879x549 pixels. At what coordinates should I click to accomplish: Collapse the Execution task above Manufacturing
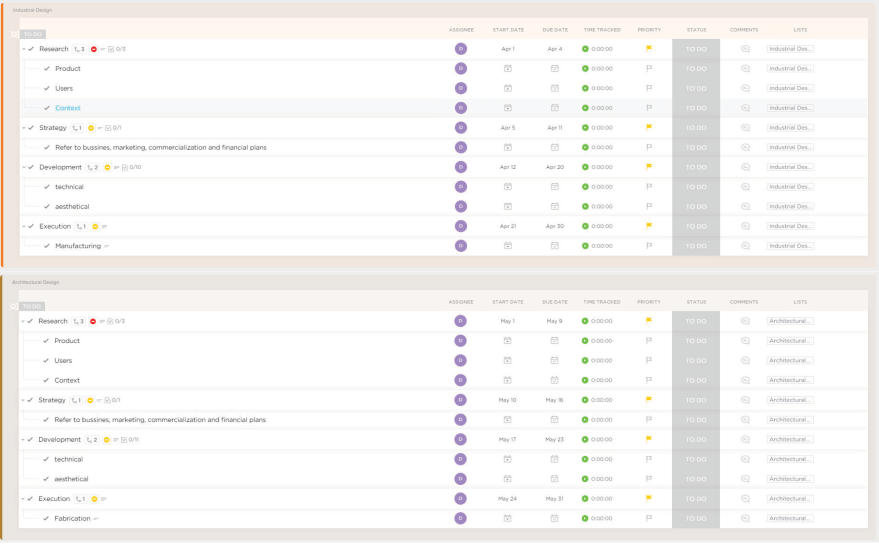click(x=24, y=226)
